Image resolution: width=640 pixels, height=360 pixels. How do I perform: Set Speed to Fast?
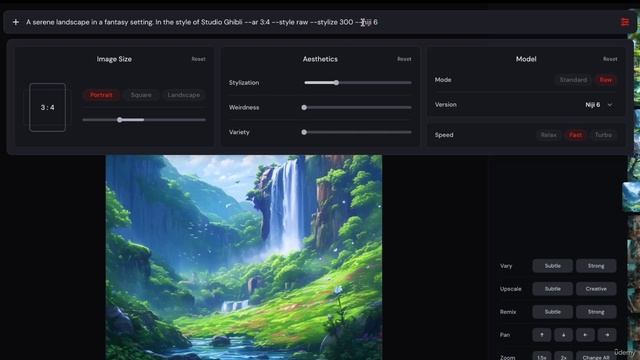576,135
